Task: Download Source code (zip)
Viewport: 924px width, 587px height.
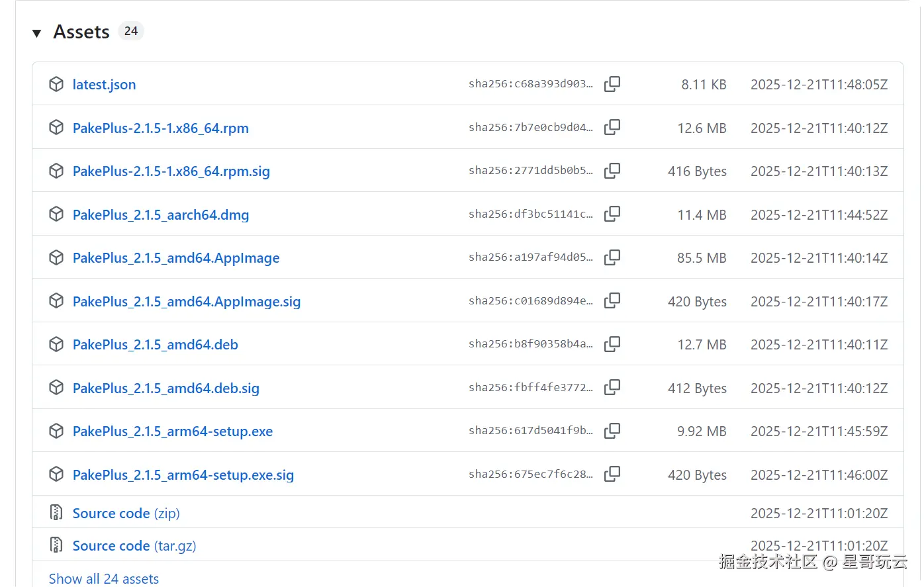Action: pos(126,514)
